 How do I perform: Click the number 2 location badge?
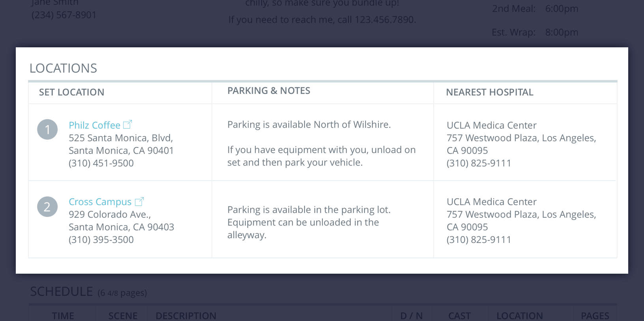pos(47,207)
